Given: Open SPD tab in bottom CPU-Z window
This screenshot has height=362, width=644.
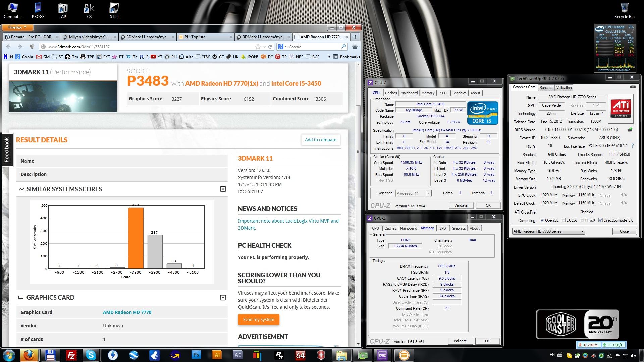Looking at the screenshot, I should click(x=443, y=228).
